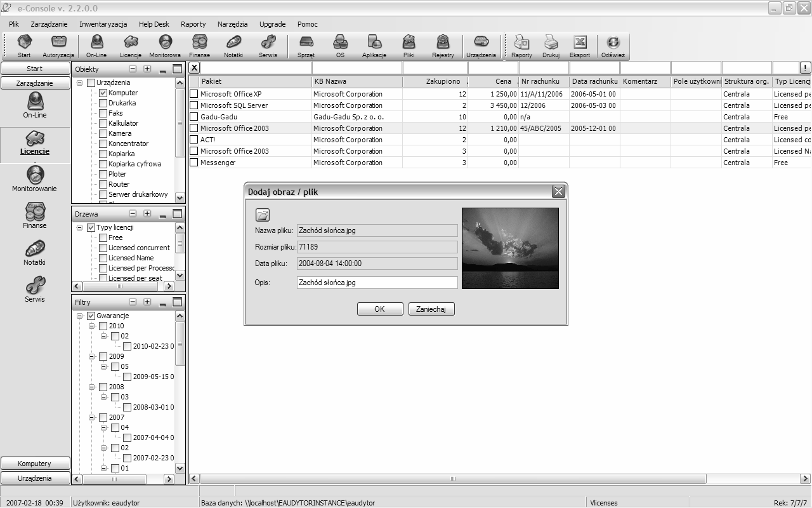Open the Urządzenia sidebar section
This screenshot has height=508, width=812.
[x=35, y=478]
